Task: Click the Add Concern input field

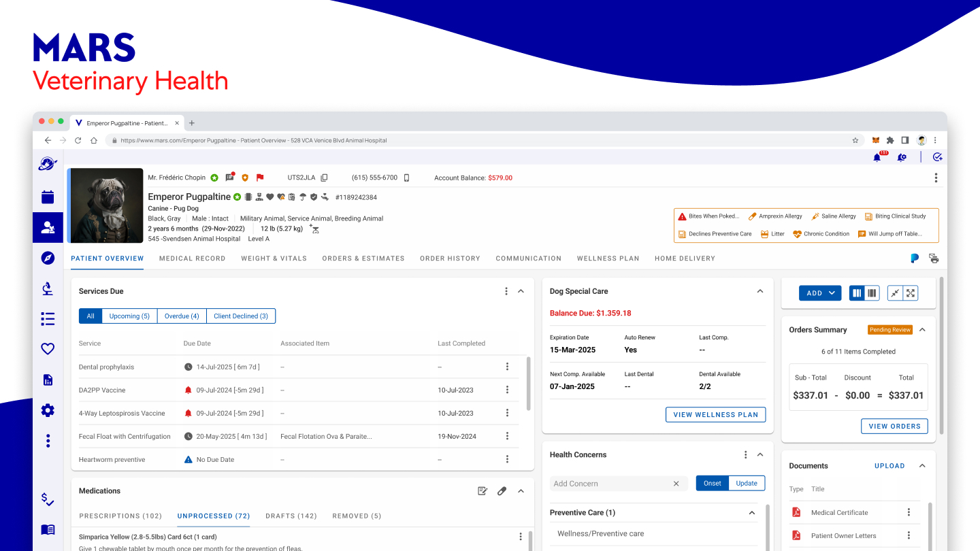Action: coord(610,484)
